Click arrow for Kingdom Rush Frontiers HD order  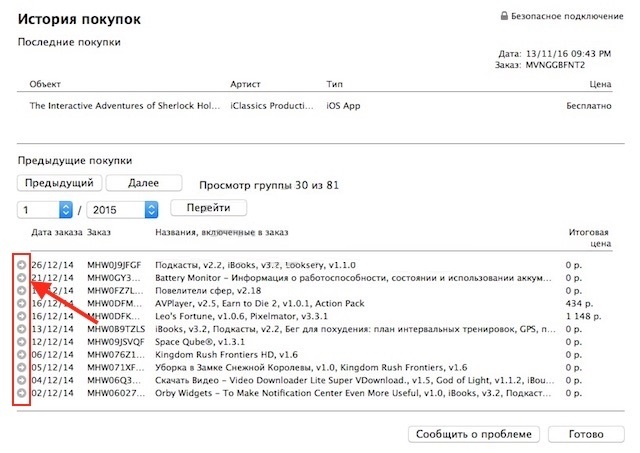pos(21,356)
